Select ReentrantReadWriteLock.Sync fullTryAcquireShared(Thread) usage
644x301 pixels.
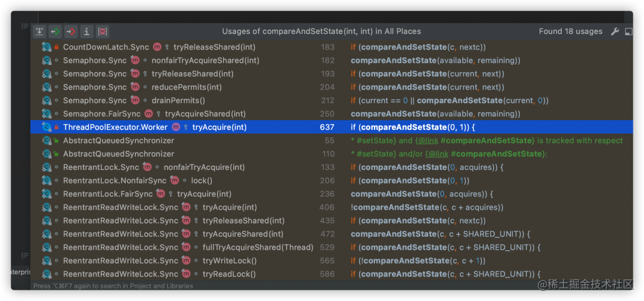coord(332,247)
